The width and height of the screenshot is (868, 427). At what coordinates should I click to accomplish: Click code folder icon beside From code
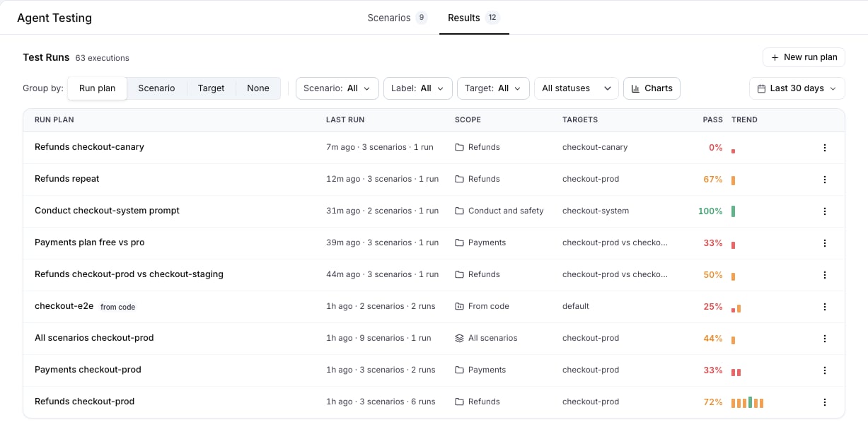(x=459, y=306)
